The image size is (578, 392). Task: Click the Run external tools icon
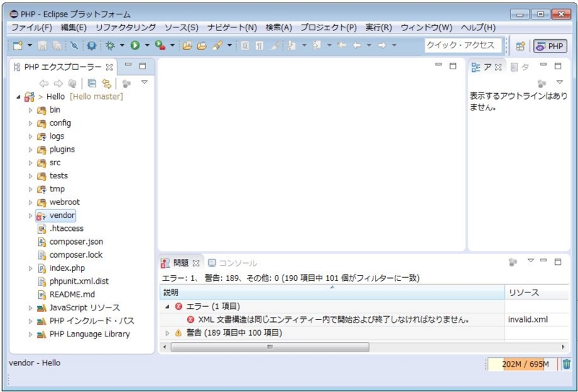(x=160, y=45)
